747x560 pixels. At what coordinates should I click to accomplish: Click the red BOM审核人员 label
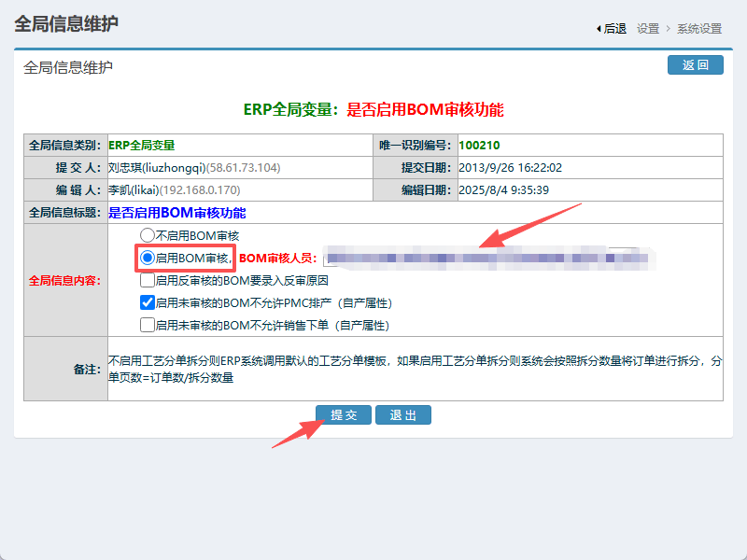(x=277, y=259)
